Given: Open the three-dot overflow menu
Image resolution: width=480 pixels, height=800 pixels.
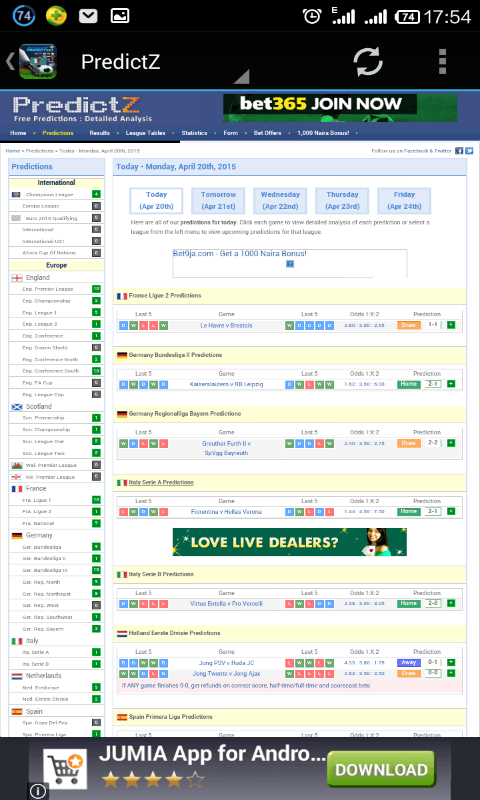Looking at the screenshot, I should tap(442, 62).
